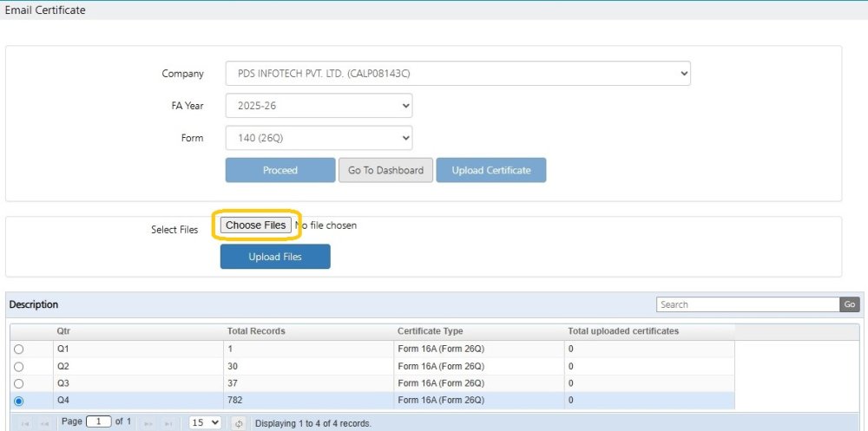Screen dimensions: 868x431
Task: Click the 'Description' grid title
Action: coord(34,304)
